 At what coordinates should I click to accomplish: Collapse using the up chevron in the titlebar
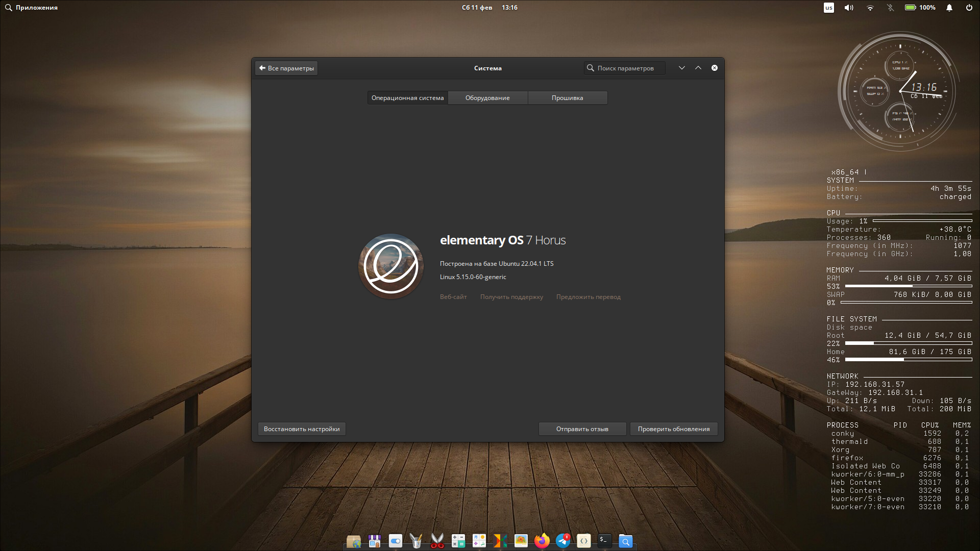coord(698,67)
